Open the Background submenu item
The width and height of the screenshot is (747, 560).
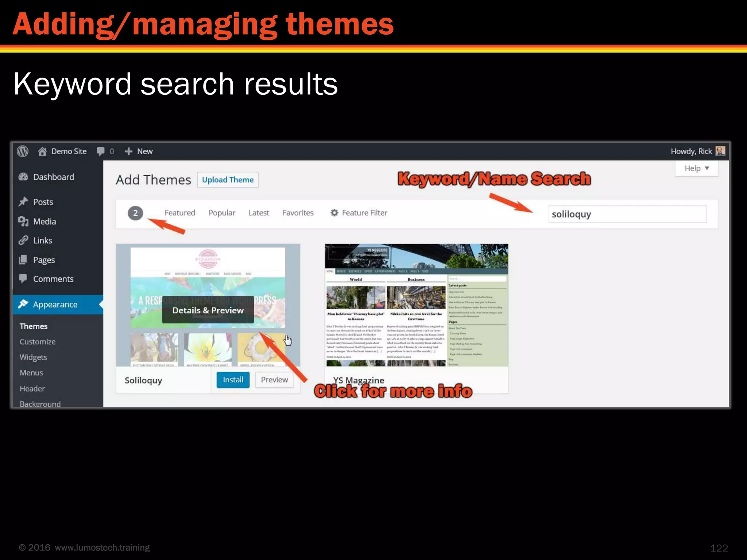point(40,404)
